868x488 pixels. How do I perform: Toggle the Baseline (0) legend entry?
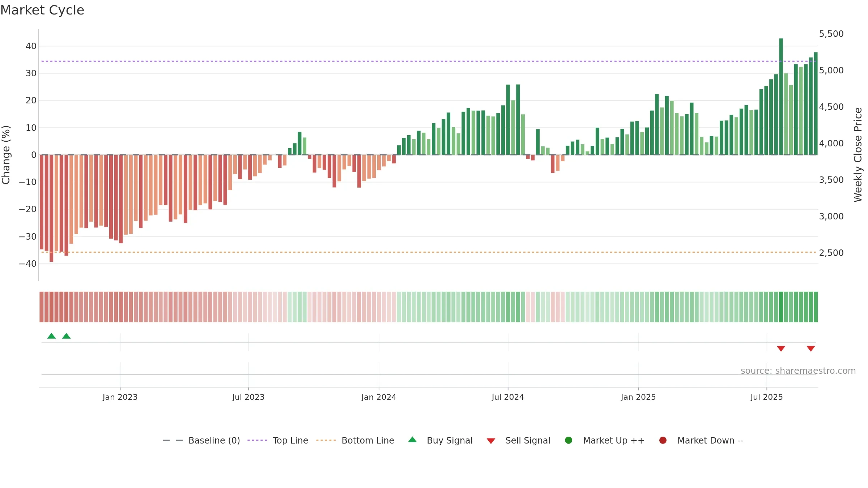(201, 440)
